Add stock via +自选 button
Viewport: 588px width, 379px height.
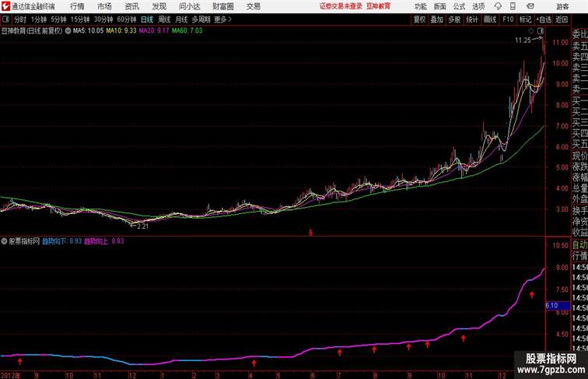click(x=544, y=19)
